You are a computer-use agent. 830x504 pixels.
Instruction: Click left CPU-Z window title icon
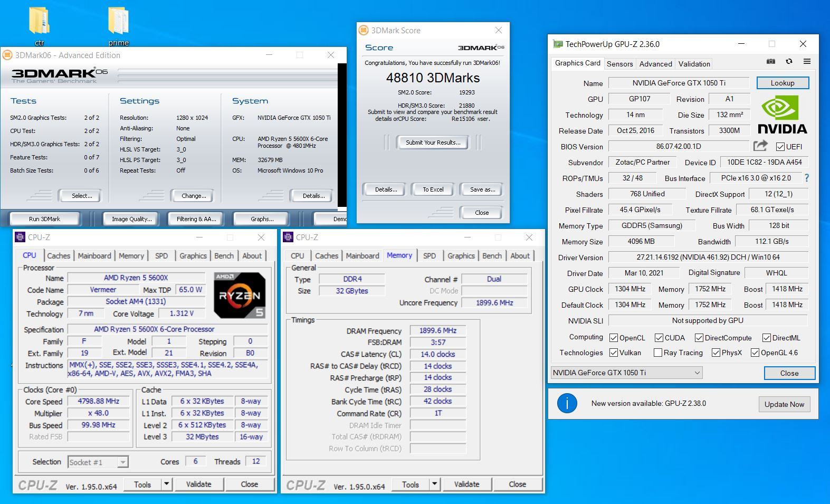(20, 237)
